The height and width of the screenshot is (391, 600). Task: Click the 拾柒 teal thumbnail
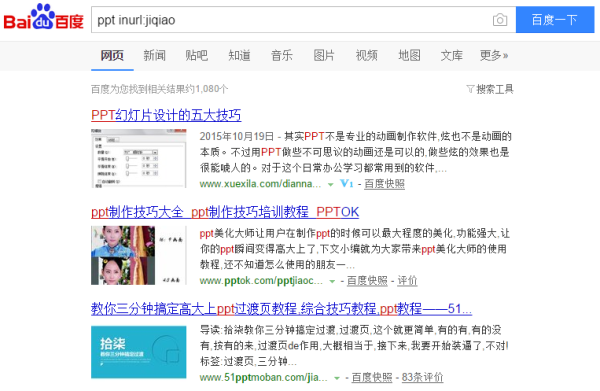point(139,352)
